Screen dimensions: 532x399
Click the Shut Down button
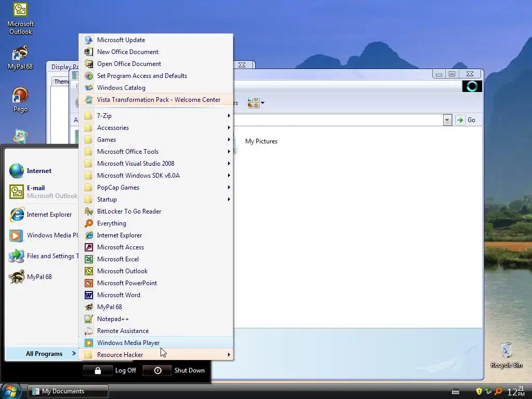point(175,370)
